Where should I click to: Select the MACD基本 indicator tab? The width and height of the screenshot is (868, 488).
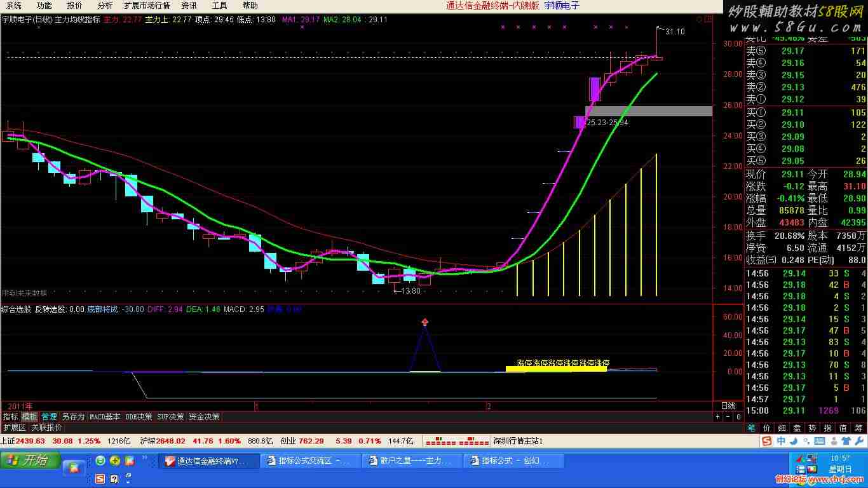pyautogui.click(x=104, y=417)
